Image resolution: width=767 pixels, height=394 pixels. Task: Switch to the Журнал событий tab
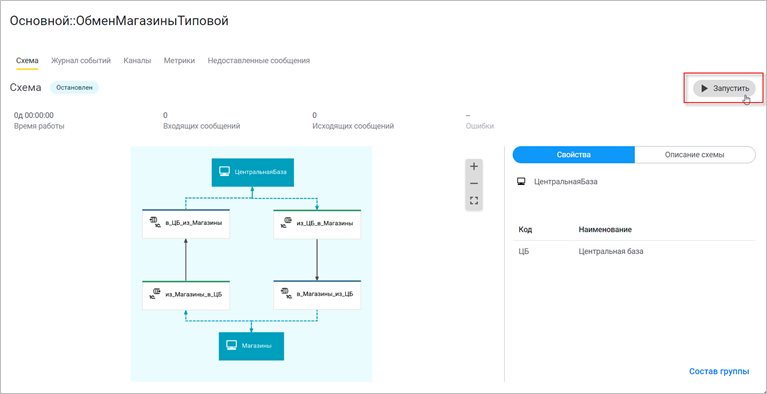pos(81,61)
